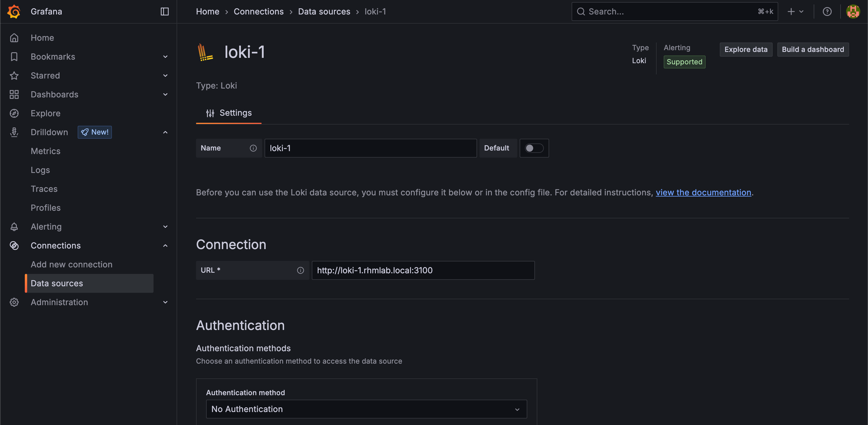Click the Home house icon in sidebar
This screenshot has height=425, width=868.
pos(14,38)
